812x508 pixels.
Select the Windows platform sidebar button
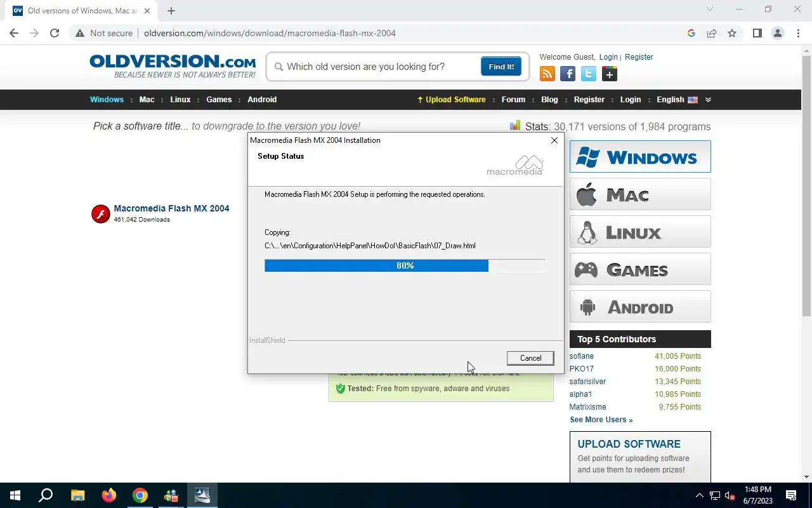[640, 157]
